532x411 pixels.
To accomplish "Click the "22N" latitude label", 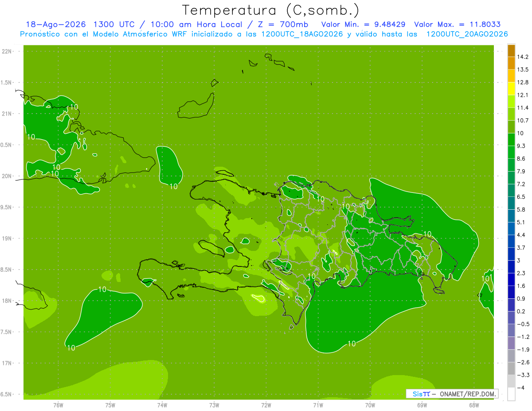I will pos(7,51).
